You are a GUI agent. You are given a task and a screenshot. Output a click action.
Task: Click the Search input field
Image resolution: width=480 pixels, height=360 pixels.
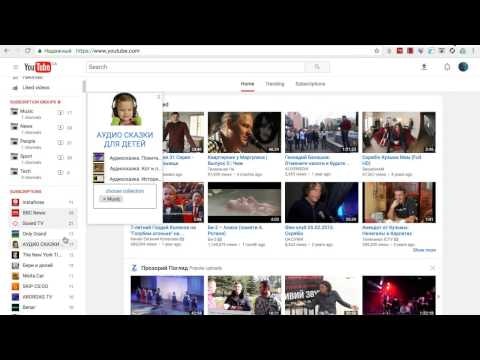coord(196,67)
